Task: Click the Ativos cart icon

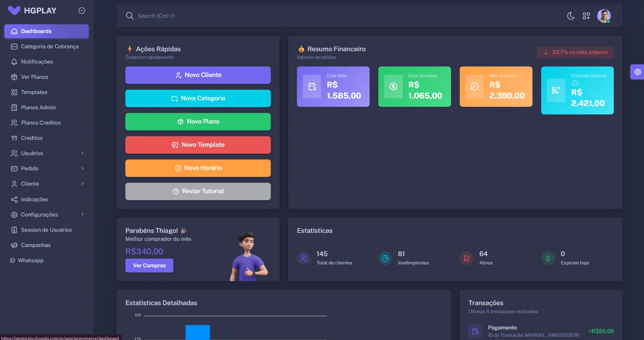Action: click(467, 258)
